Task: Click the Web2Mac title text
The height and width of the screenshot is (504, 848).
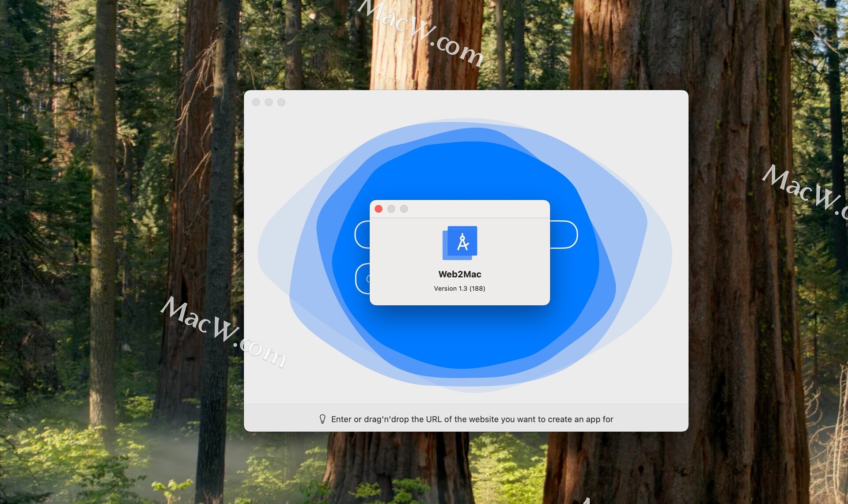Action: tap(460, 274)
